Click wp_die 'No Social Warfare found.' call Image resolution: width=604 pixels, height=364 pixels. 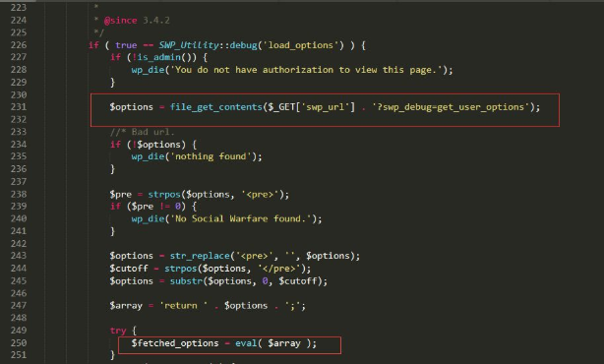226,218
